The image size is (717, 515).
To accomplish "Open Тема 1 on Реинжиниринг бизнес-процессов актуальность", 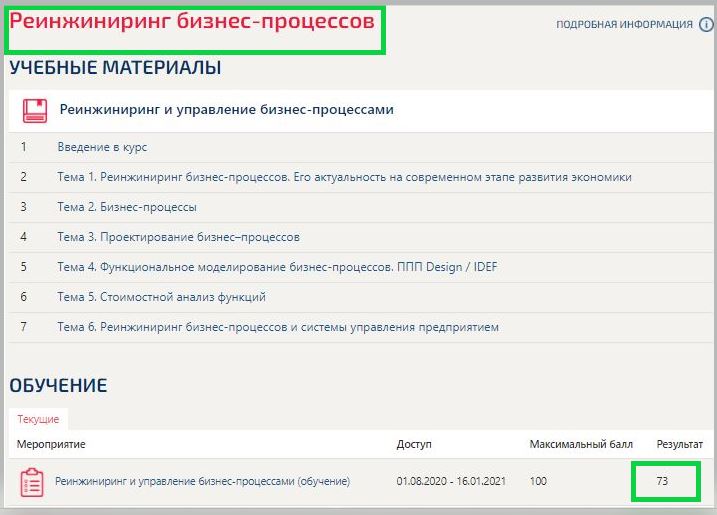I will pos(344,177).
